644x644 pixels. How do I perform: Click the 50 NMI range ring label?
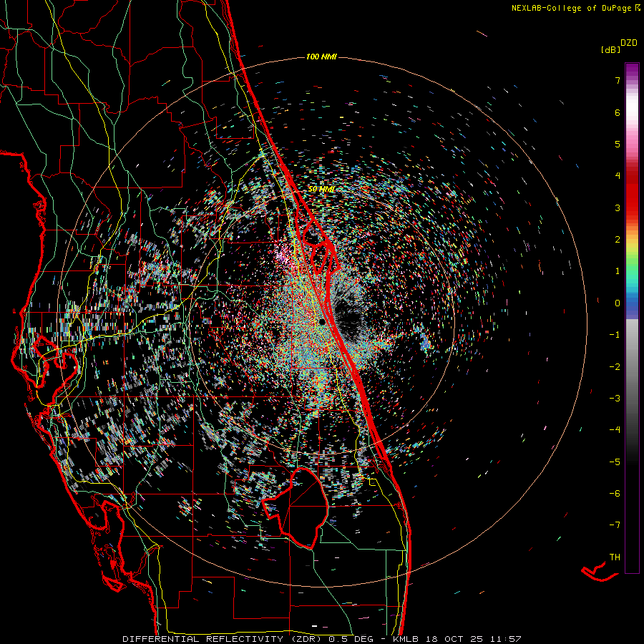pos(321,189)
